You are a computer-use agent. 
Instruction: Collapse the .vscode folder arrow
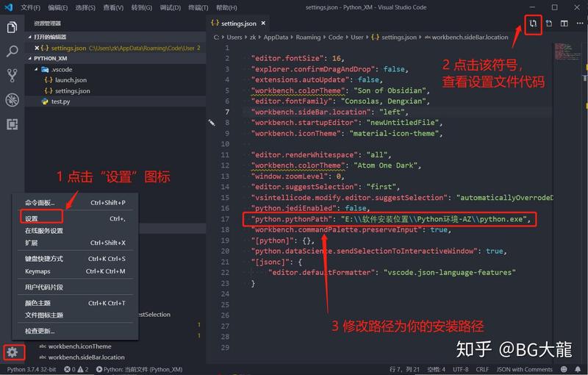click(36, 70)
